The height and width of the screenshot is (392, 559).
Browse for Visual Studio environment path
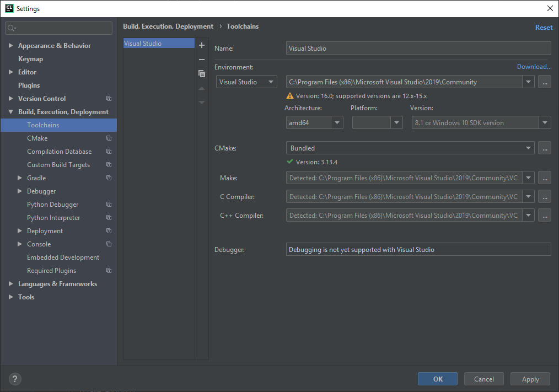544,82
